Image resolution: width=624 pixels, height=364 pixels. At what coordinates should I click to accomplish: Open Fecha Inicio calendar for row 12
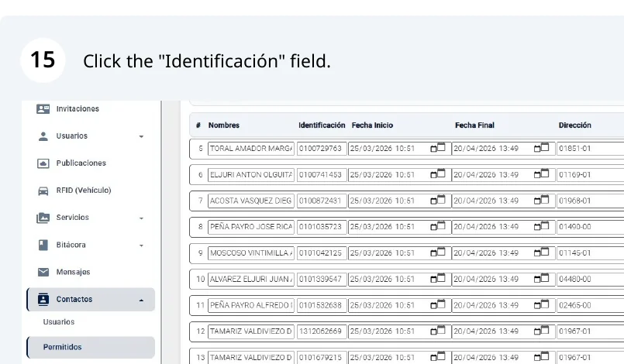pos(438,331)
